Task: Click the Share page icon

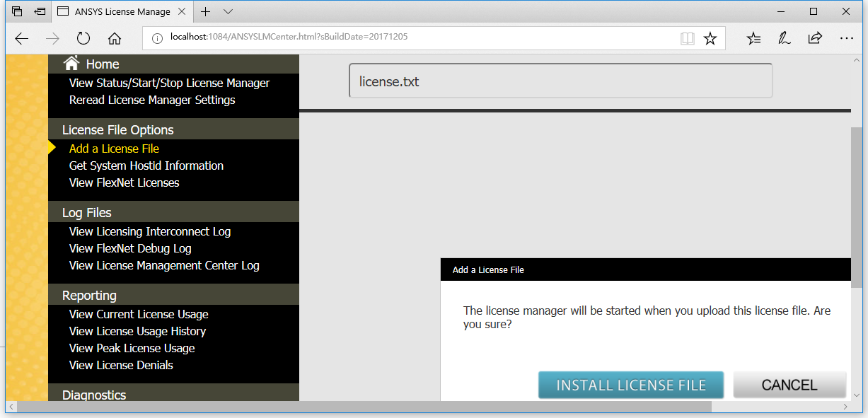Action: tap(815, 38)
